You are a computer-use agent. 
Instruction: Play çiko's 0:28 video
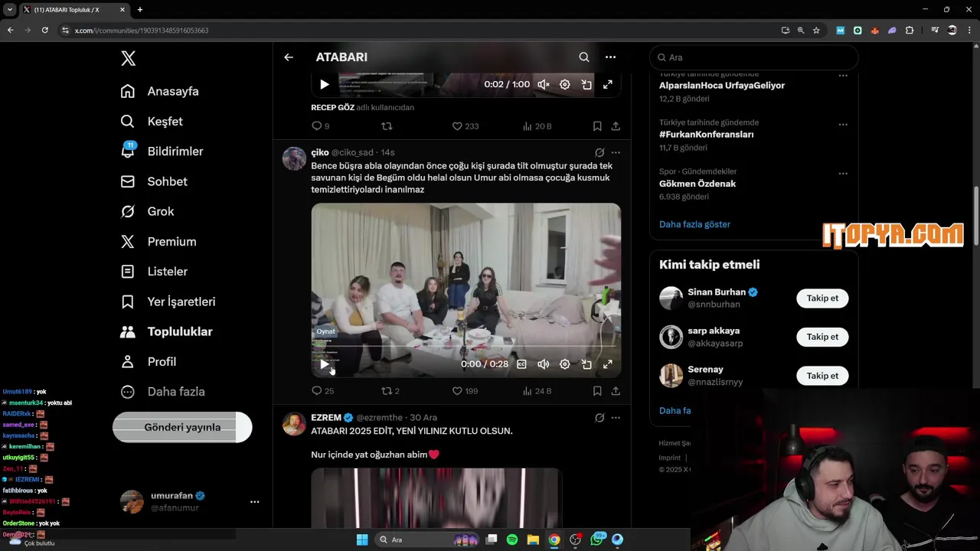pyautogui.click(x=325, y=364)
